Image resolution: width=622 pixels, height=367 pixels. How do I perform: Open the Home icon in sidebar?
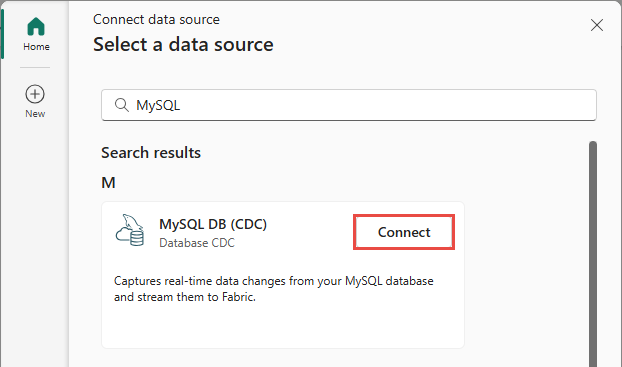(36, 27)
